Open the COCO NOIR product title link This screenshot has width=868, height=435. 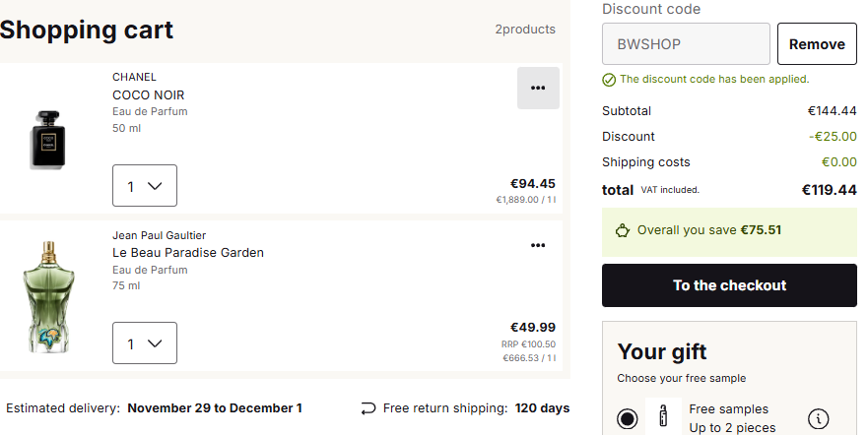[x=149, y=95]
